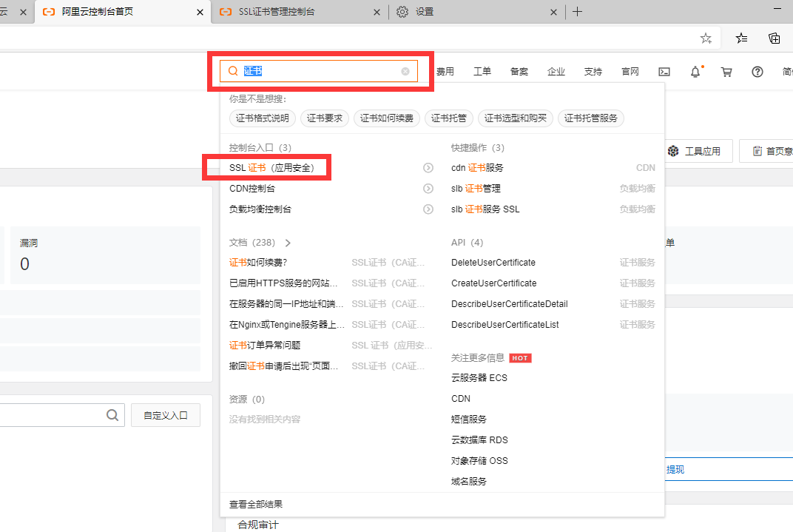Open API DescribeUserCertificateDetail
This screenshot has width=793, height=532.
point(509,304)
